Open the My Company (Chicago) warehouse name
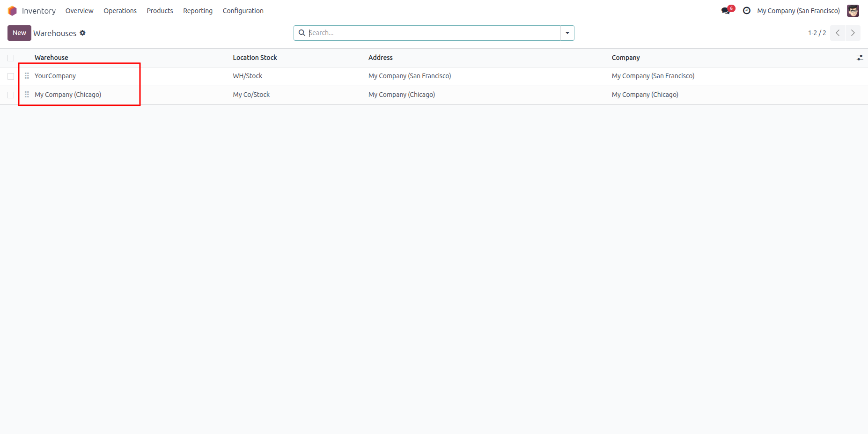The height and width of the screenshot is (434, 868). [x=68, y=95]
